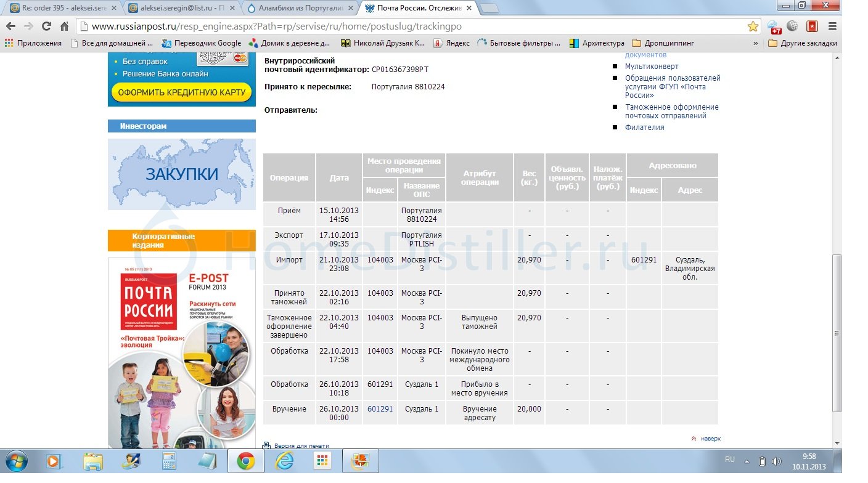Viewport: 868px width, 483px height.
Task: Open Дропшиппинг bookmarks folder
Action: tap(663, 43)
